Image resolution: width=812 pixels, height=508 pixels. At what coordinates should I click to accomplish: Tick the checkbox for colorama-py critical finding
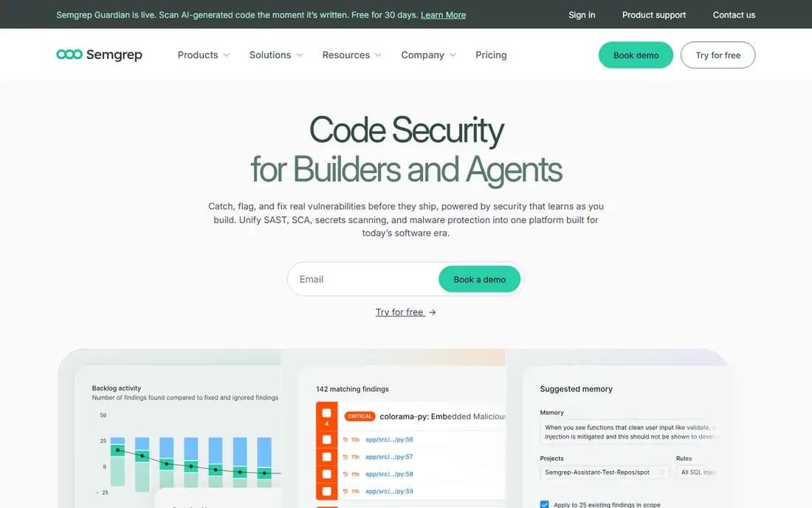[x=327, y=413]
